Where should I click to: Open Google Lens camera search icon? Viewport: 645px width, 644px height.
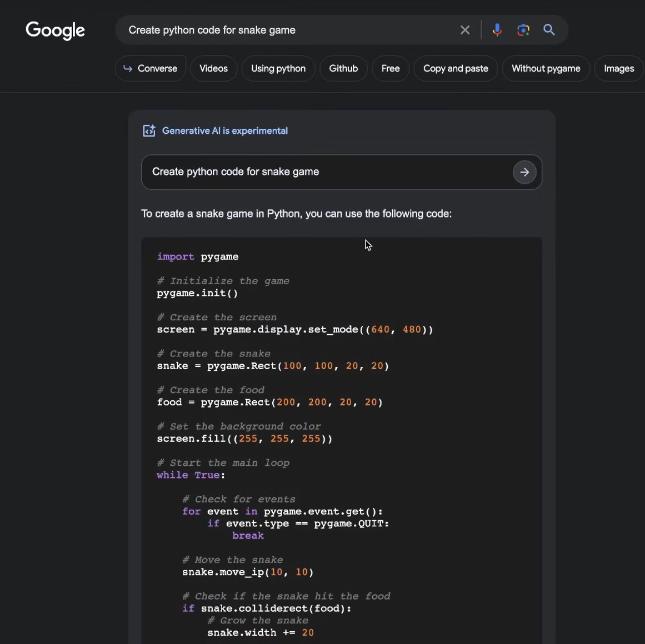click(x=523, y=30)
